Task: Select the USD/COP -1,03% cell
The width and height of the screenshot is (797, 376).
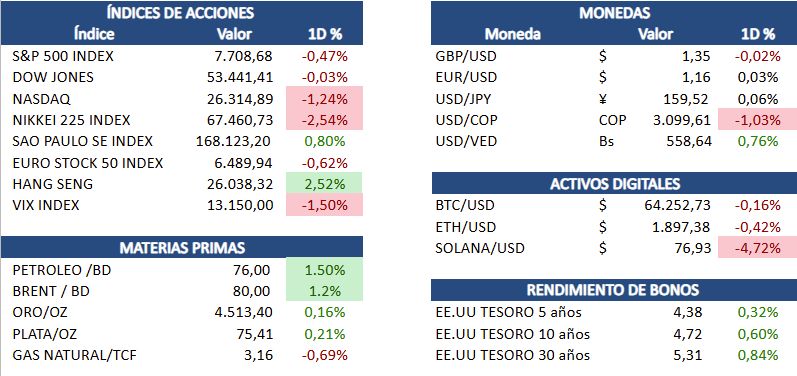Action: coord(757,120)
